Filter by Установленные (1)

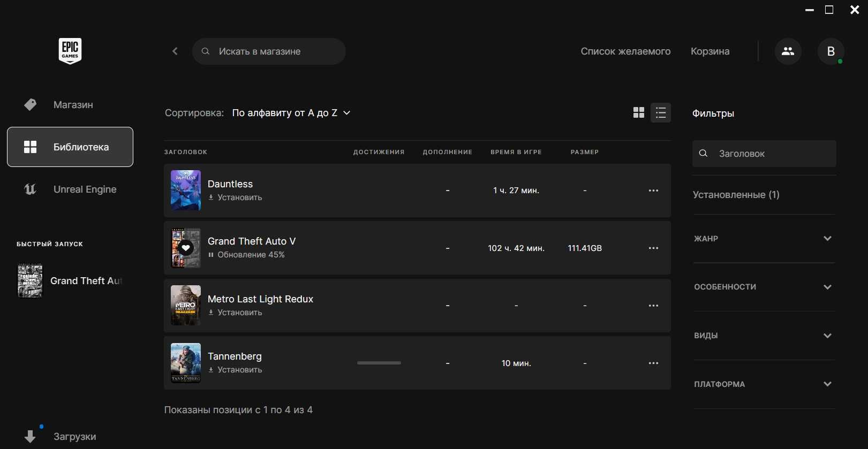[736, 195]
